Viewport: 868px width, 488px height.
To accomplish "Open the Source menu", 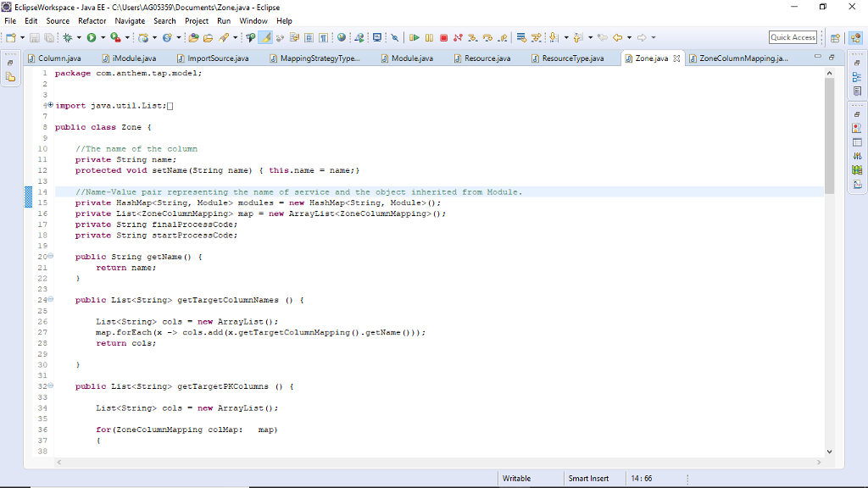I will [x=58, y=21].
